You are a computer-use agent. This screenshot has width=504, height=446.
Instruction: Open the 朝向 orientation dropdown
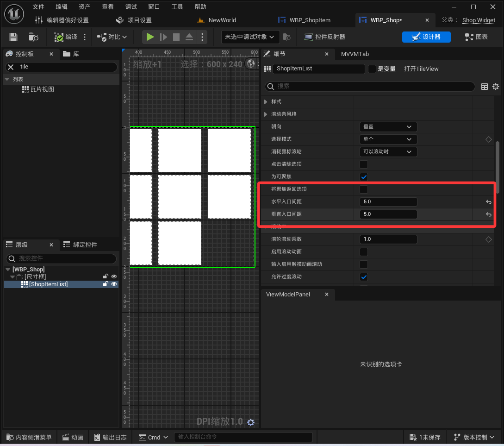coord(388,127)
